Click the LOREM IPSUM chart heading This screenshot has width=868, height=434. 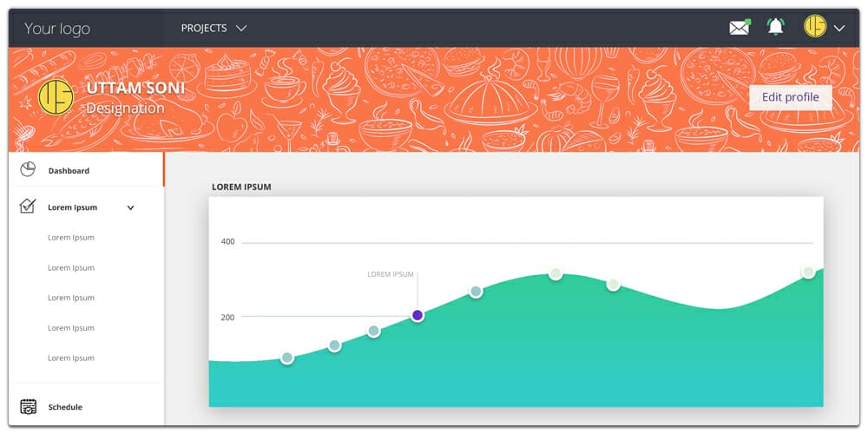pos(241,187)
